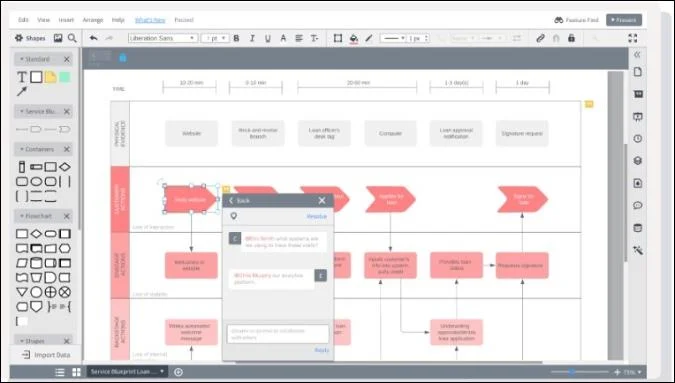Image resolution: width=675 pixels, height=383 pixels.
Task: Open the Shapes manager gear icon
Action: (19, 38)
